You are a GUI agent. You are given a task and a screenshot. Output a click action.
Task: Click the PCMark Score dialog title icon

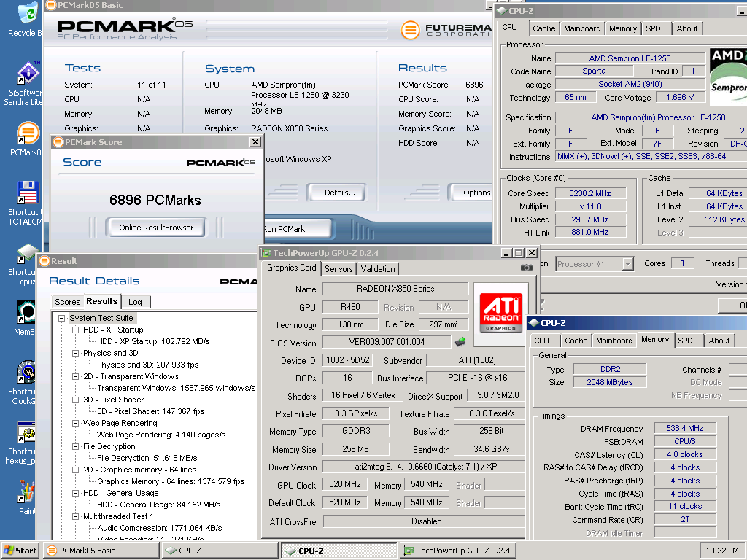click(58, 142)
